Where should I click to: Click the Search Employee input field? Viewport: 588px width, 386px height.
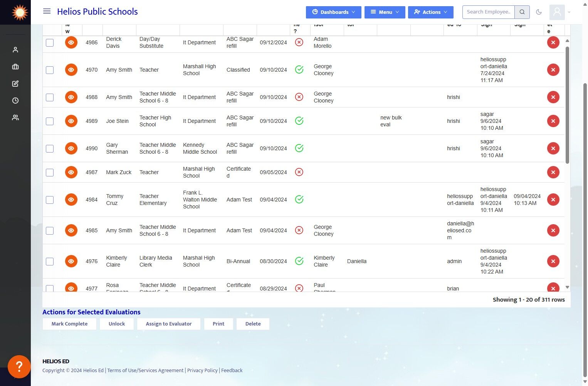489,12
